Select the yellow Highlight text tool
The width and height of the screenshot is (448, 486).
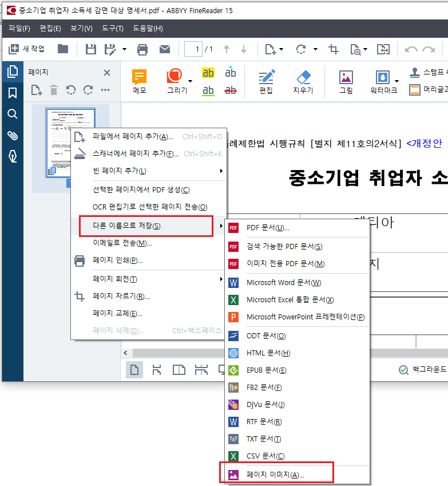[208, 73]
